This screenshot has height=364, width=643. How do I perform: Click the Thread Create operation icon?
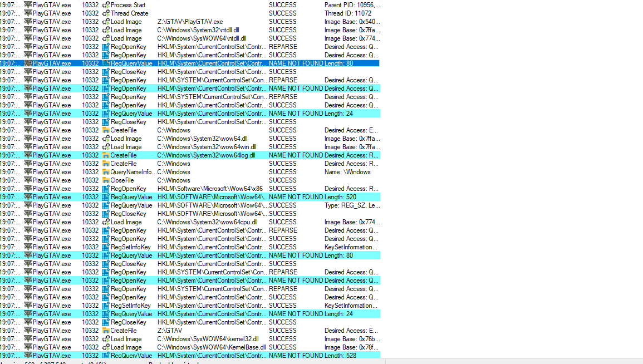[x=106, y=13]
